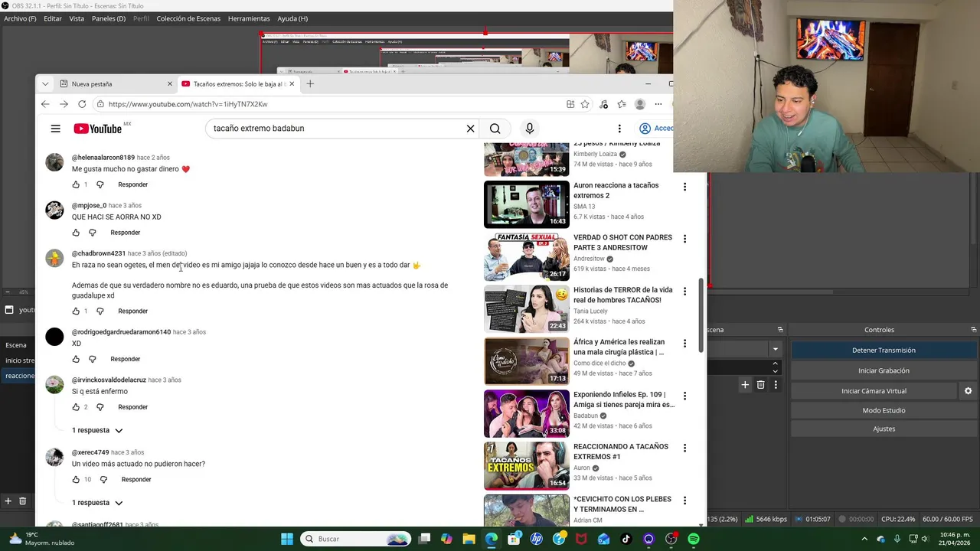Switch to the Nueva pestaña tab
The height and width of the screenshot is (551, 980).
pos(115,83)
